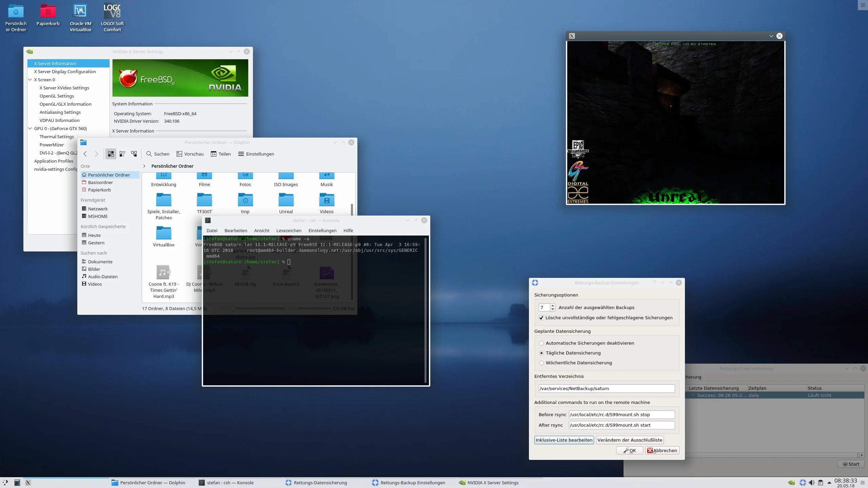Viewport: 868px width, 488px height.
Task: Open context help in backup settings titlebar
Action: click(654, 283)
